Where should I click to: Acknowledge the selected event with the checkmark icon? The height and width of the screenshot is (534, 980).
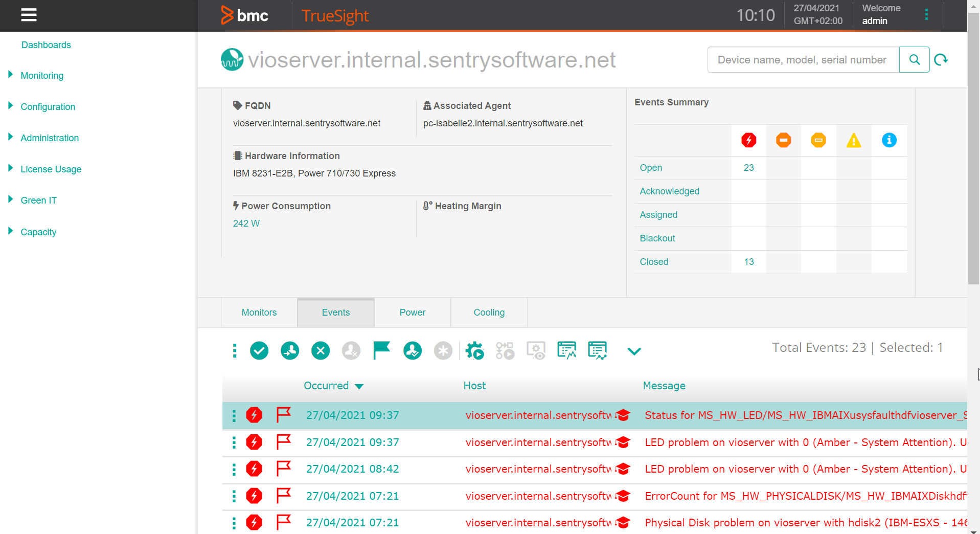pos(259,350)
